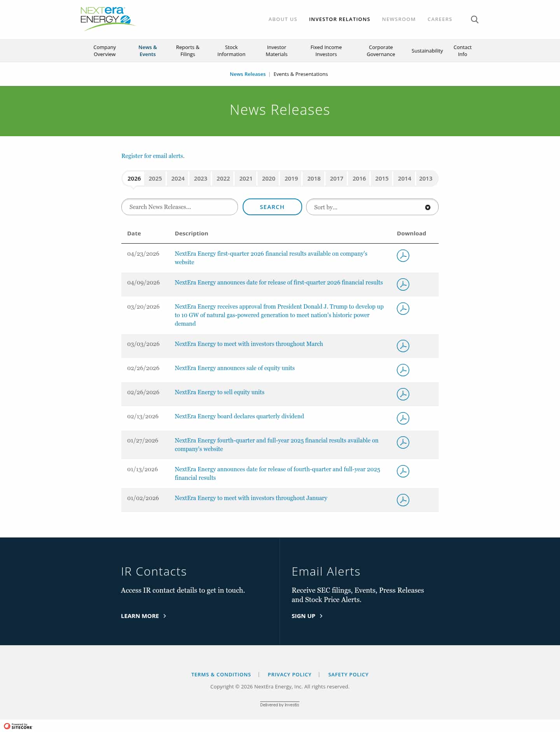
Task: Open meet with investors throughout January release
Action: click(251, 498)
